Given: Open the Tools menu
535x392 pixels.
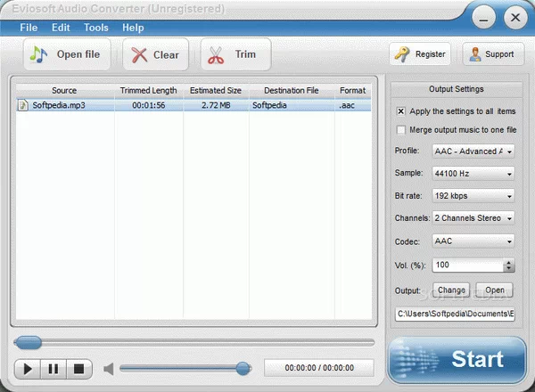Looking at the screenshot, I should point(96,28).
